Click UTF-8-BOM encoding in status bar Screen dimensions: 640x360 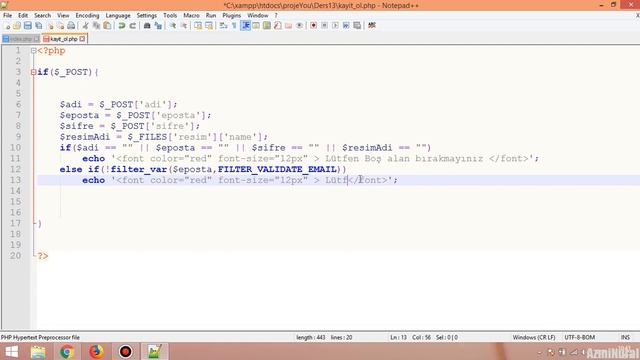click(x=580, y=338)
